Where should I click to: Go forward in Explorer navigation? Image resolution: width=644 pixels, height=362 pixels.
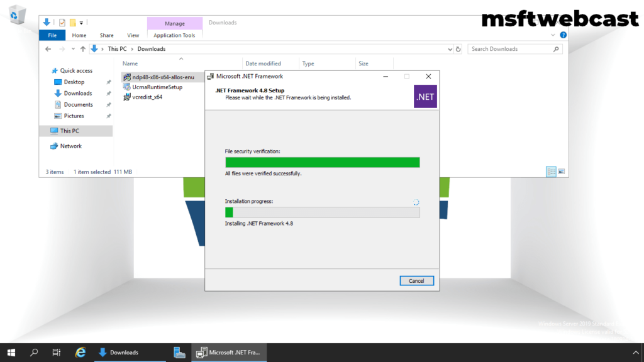pyautogui.click(x=62, y=49)
